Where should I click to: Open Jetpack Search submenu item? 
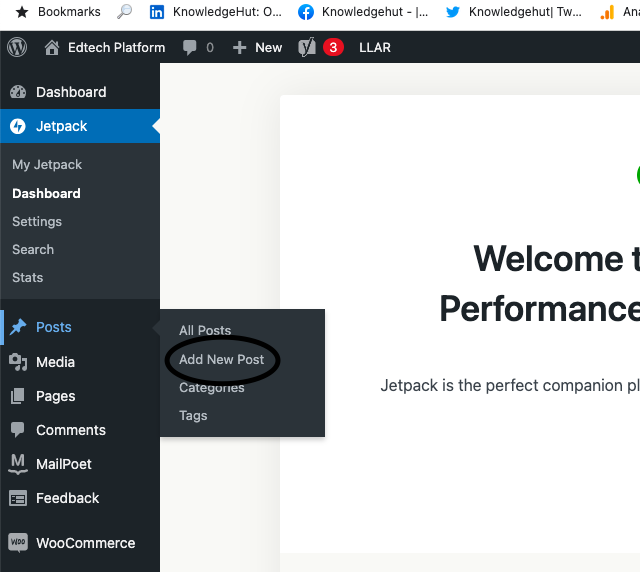[x=33, y=249]
